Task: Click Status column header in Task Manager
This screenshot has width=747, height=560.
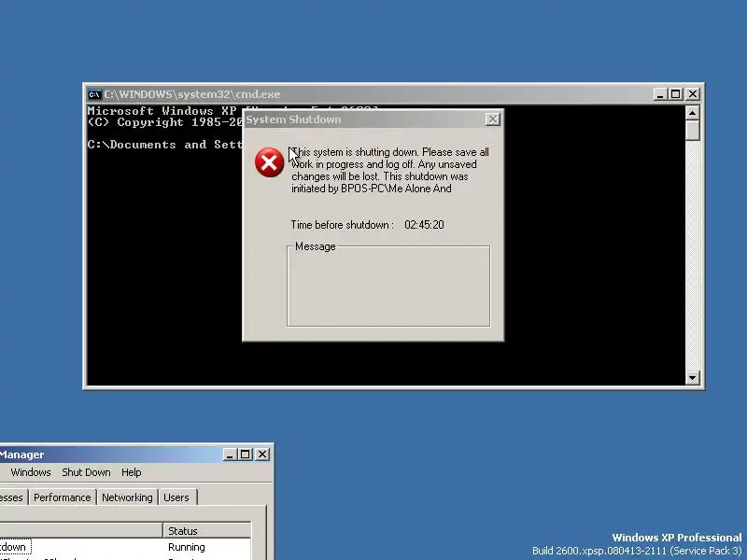Action: (x=206, y=530)
